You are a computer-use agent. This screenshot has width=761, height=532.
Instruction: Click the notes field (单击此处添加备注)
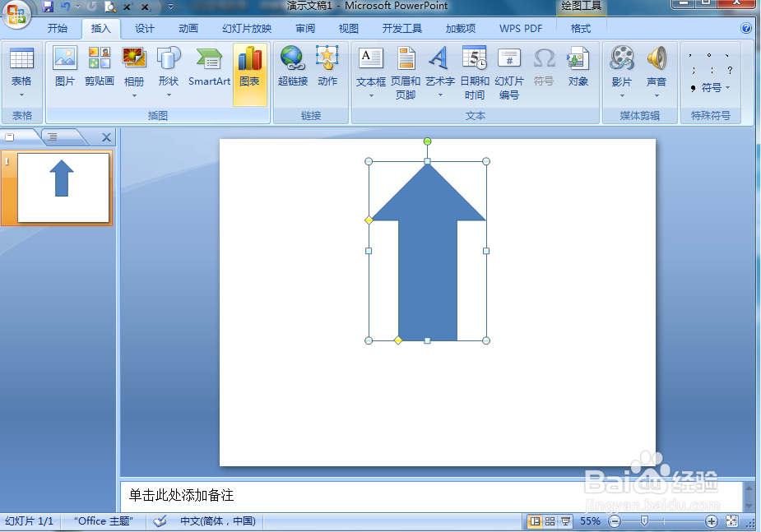point(432,496)
